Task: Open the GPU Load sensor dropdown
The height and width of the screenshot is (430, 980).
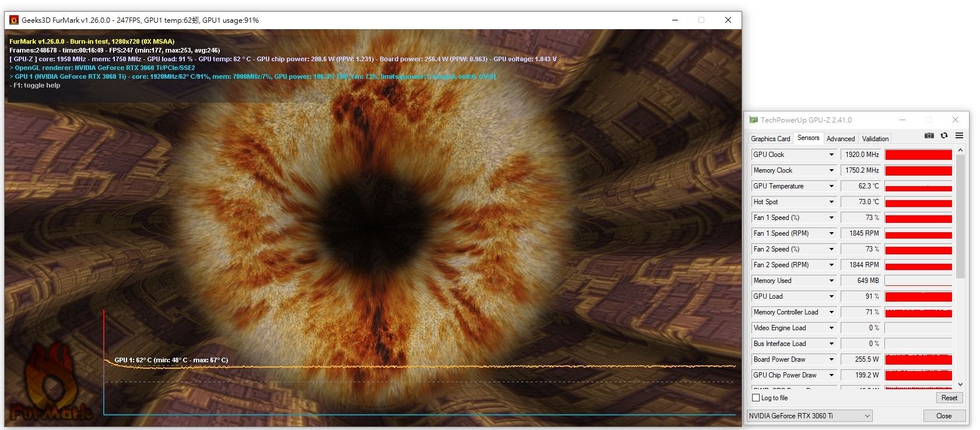Action: click(831, 296)
